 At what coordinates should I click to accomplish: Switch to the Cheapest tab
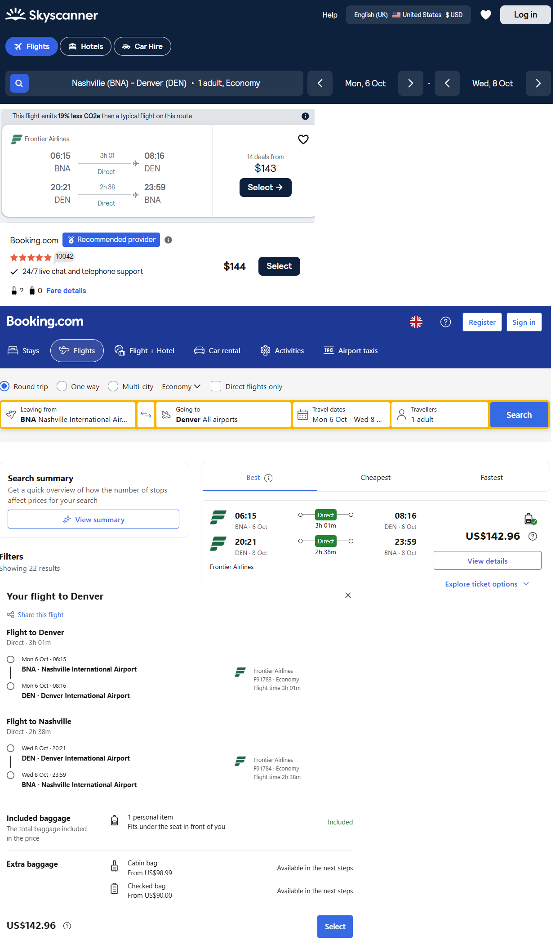(375, 478)
